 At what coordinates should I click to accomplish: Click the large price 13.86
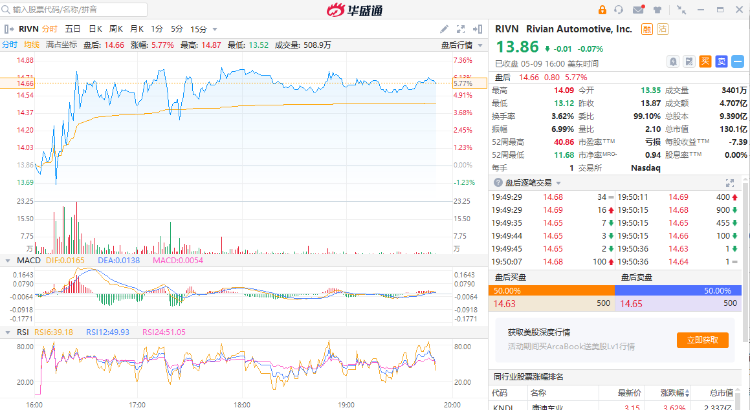coord(517,47)
